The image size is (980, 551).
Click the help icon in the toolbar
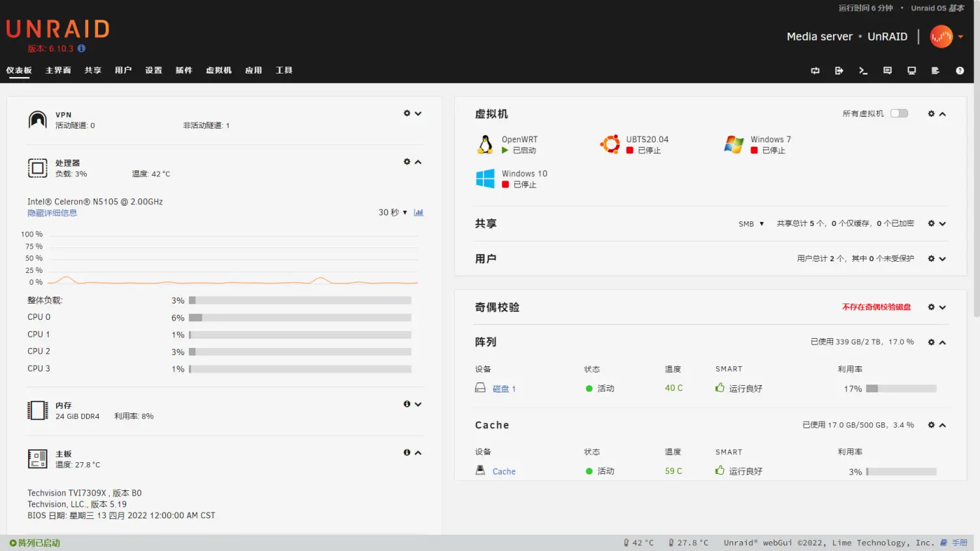click(x=959, y=71)
